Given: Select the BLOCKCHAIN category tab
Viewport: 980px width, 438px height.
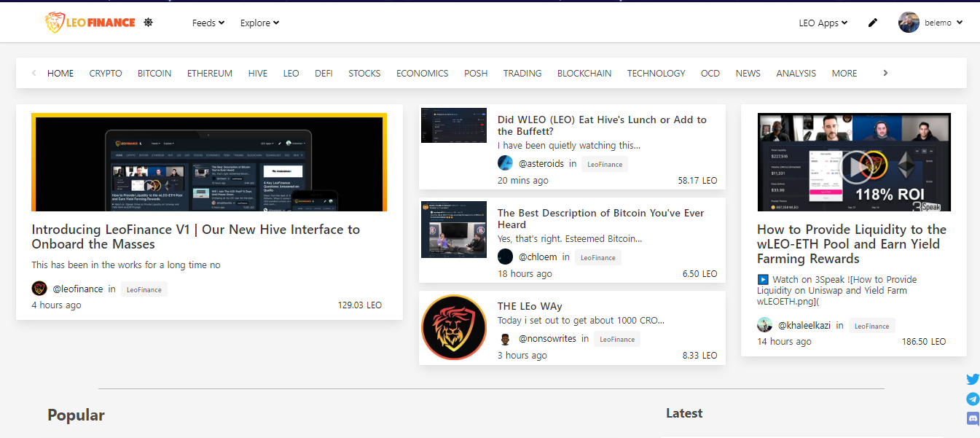Looking at the screenshot, I should click(x=584, y=73).
